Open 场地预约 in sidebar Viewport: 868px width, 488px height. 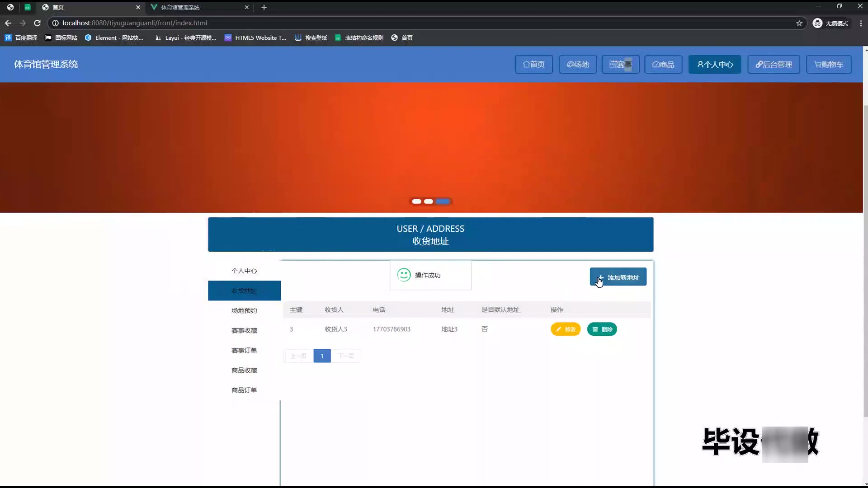[244, 310]
